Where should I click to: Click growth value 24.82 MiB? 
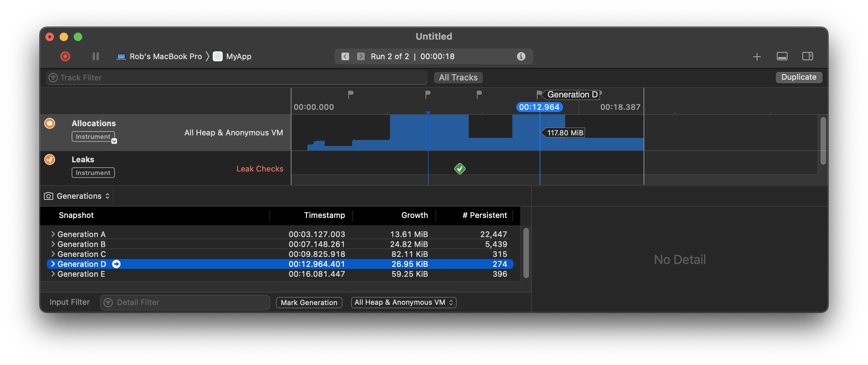click(409, 244)
